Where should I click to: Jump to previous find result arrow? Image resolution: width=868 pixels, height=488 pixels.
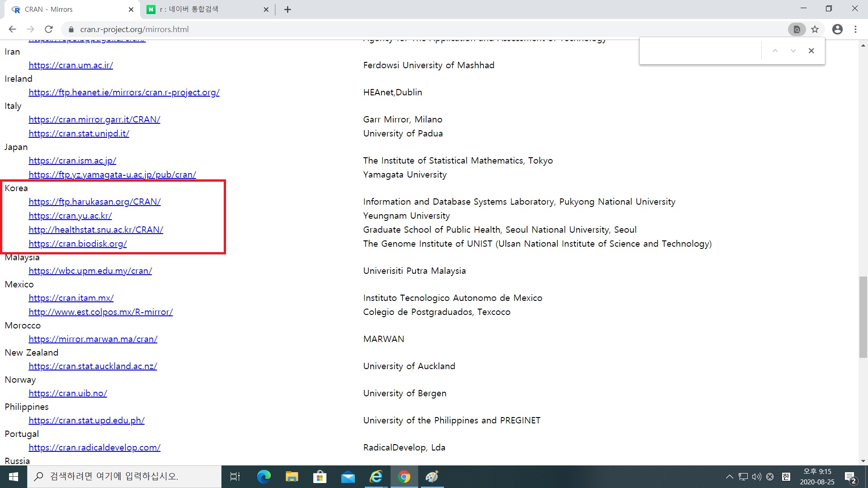(x=775, y=51)
